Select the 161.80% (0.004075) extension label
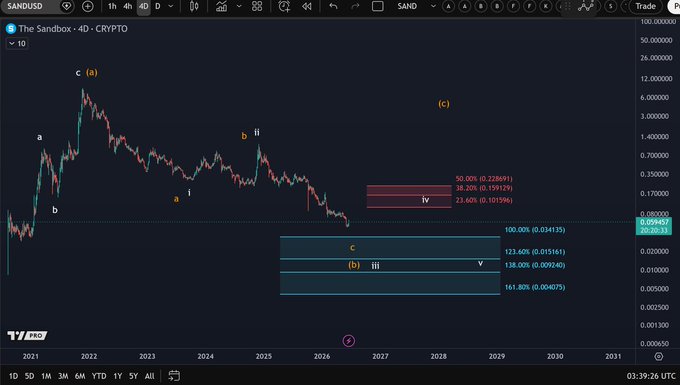The height and width of the screenshot is (385, 680). click(x=535, y=287)
